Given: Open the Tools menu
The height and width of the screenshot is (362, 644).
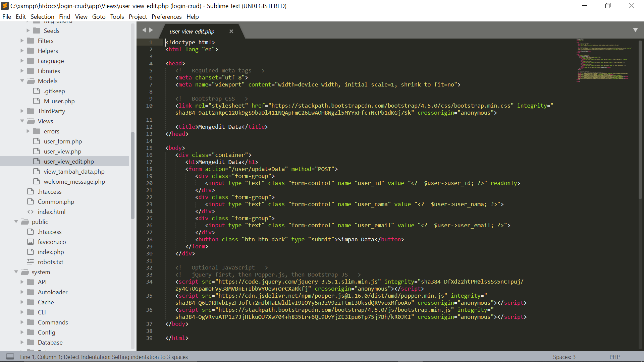Looking at the screenshot, I should tap(117, 16).
